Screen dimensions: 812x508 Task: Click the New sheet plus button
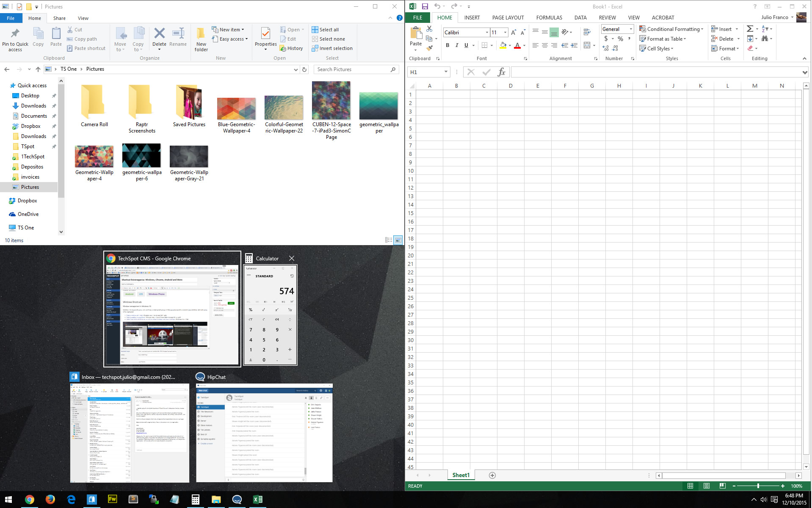click(x=492, y=475)
